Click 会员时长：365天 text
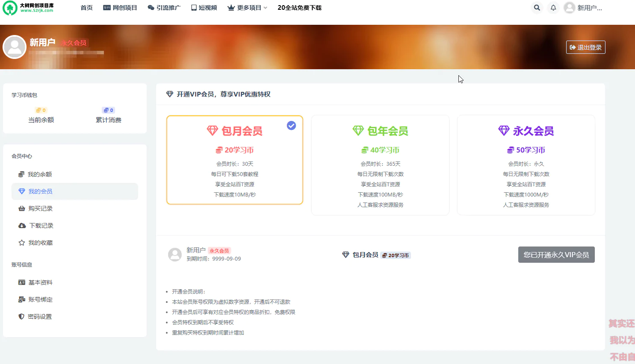The image size is (635, 364). 381,164
